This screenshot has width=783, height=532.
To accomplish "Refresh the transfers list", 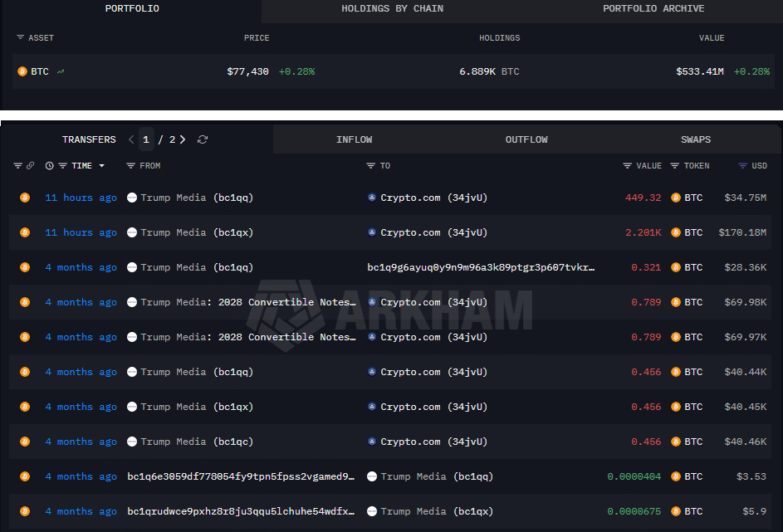I will 203,139.
